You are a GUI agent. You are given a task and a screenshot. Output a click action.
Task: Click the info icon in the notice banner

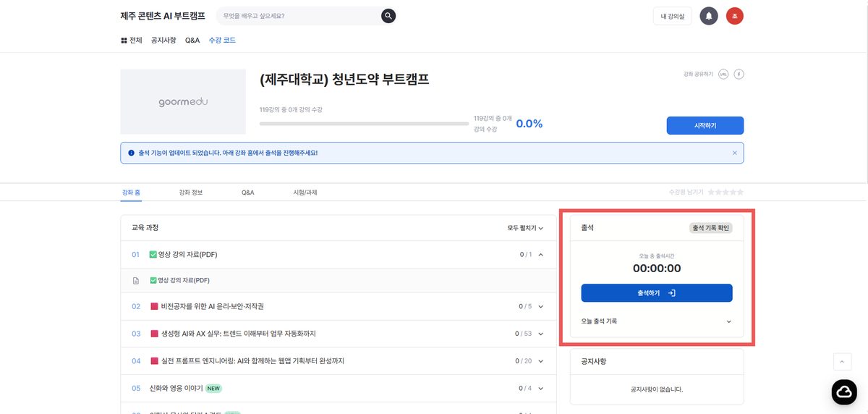[131, 153]
